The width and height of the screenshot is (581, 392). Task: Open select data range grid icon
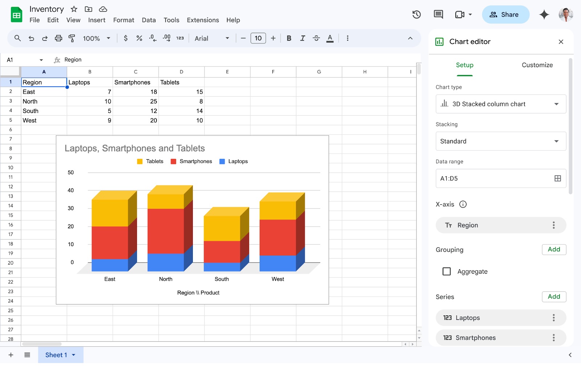click(558, 178)
